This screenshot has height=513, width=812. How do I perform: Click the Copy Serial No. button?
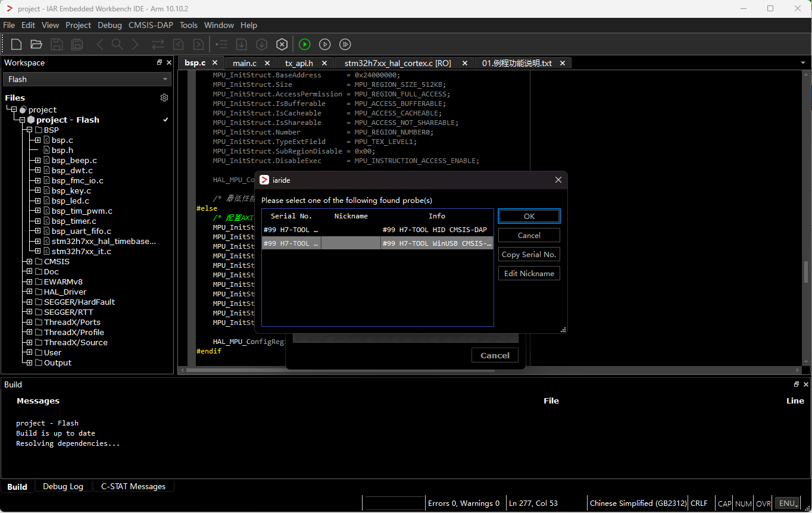point(529,254)
